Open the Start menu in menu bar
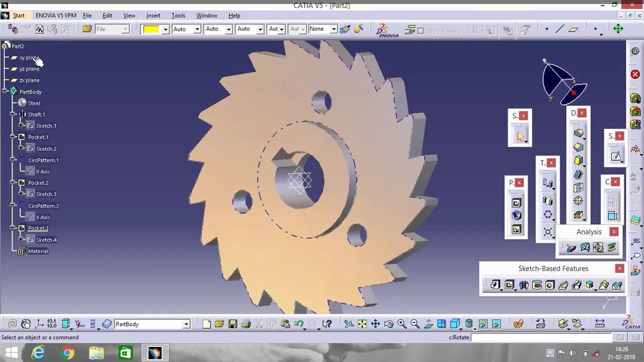The width and height of the screenshot is (644, 362). (19, 16)
